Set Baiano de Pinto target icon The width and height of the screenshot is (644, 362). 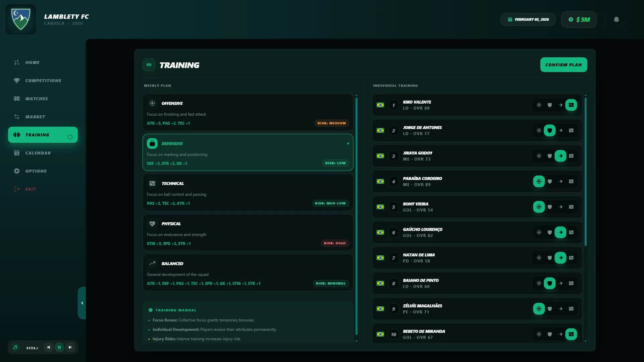coord(539,283)
